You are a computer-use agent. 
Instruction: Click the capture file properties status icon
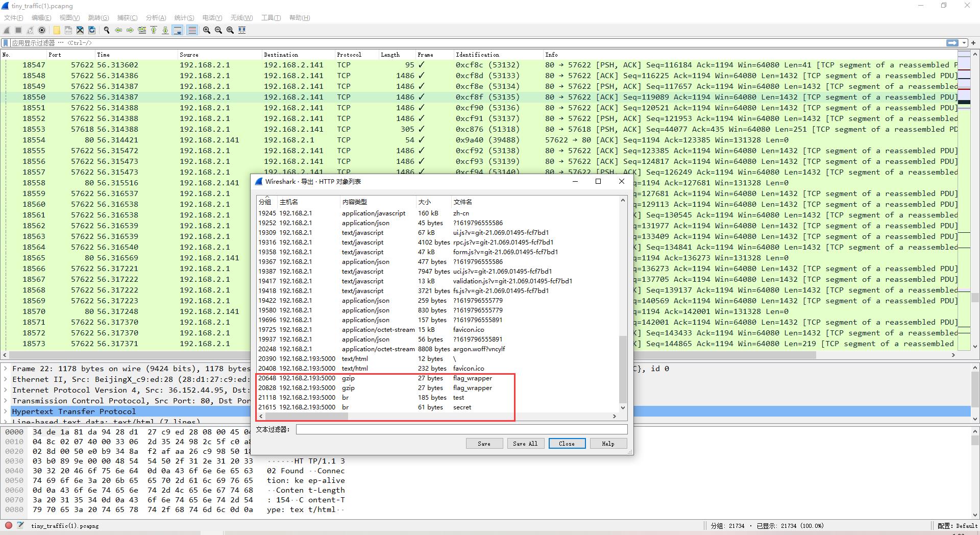coord(20,525)
